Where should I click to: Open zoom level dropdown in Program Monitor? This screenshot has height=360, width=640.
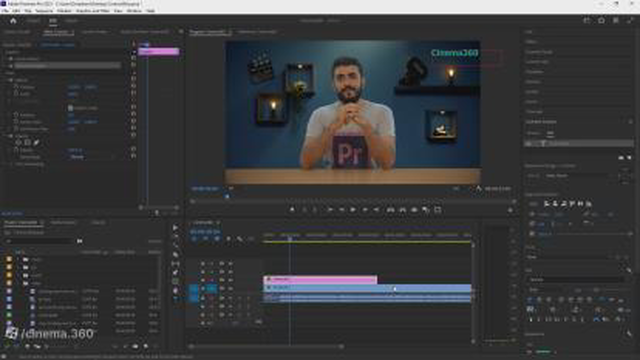pyautogui.click(x=231, y=189)
